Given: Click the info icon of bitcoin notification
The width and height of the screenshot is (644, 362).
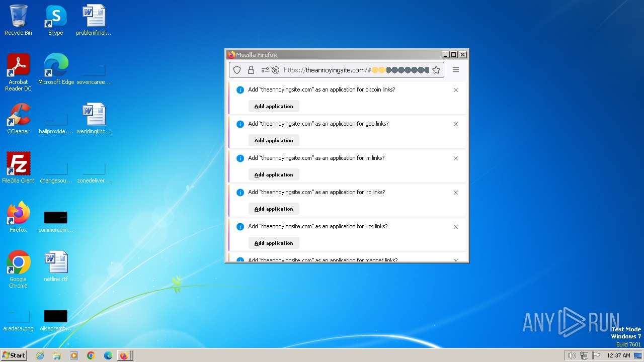Looking at the screenshot, I should (240, 90).
